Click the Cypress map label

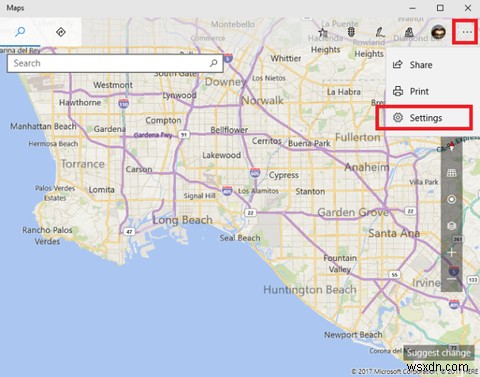click(x=284, y=175)
